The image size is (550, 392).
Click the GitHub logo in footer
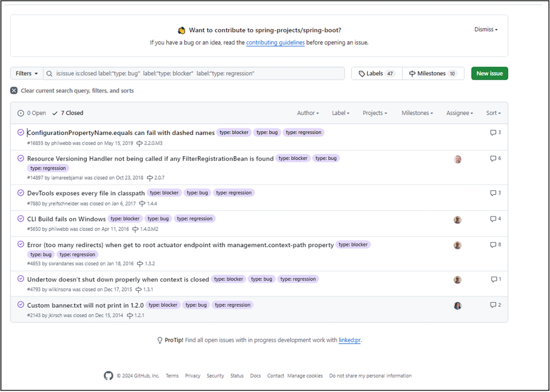(108, 376)
